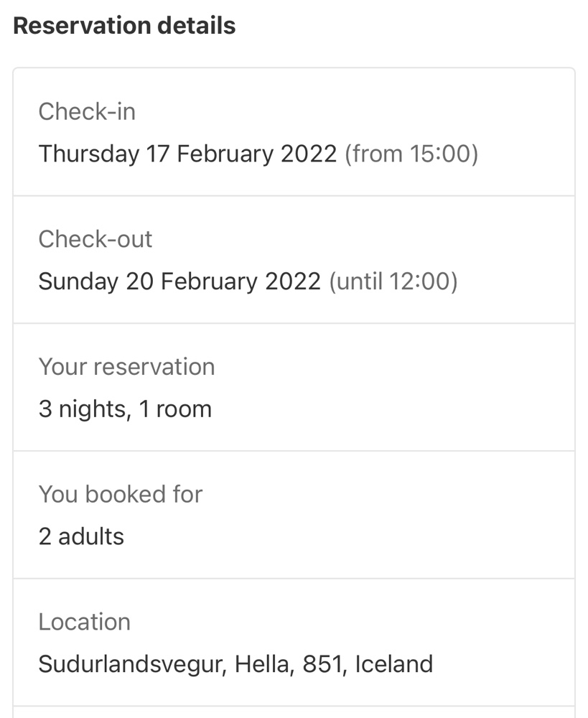Click the Reservation details heading
This screenshot has width=588, height=718.
tap(124, 26)
